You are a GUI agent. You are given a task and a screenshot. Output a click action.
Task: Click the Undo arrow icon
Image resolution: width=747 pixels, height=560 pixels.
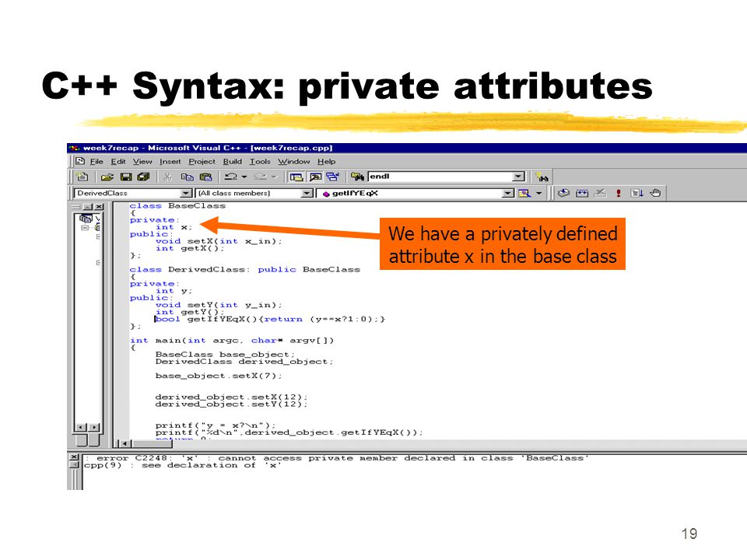tap(230, 177)
